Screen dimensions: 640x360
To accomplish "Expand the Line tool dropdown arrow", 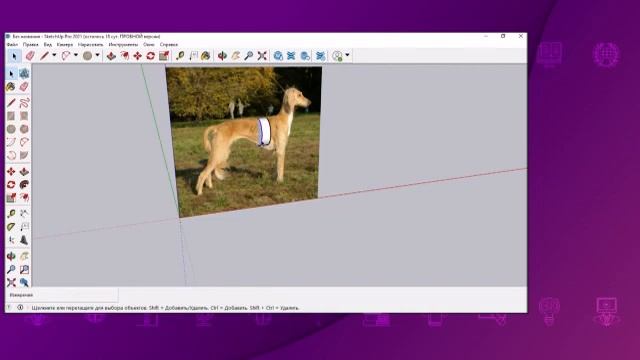I will [x=54, y=56].
